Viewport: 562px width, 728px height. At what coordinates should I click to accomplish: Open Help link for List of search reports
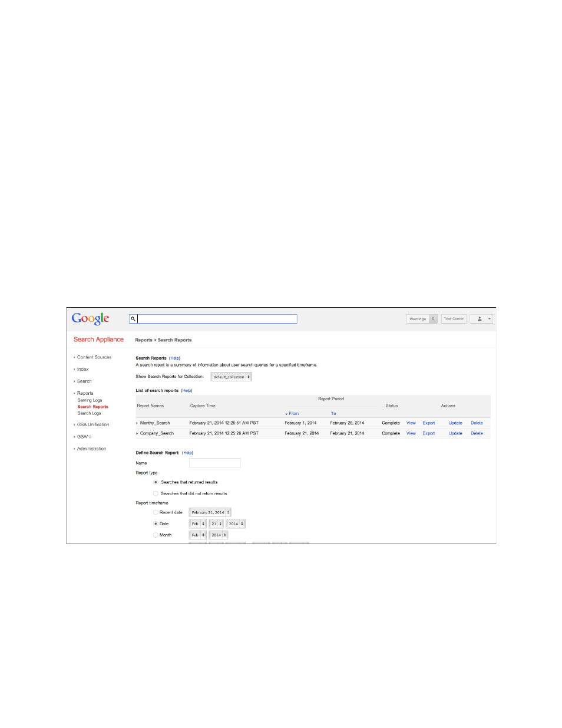pos(186,391)
